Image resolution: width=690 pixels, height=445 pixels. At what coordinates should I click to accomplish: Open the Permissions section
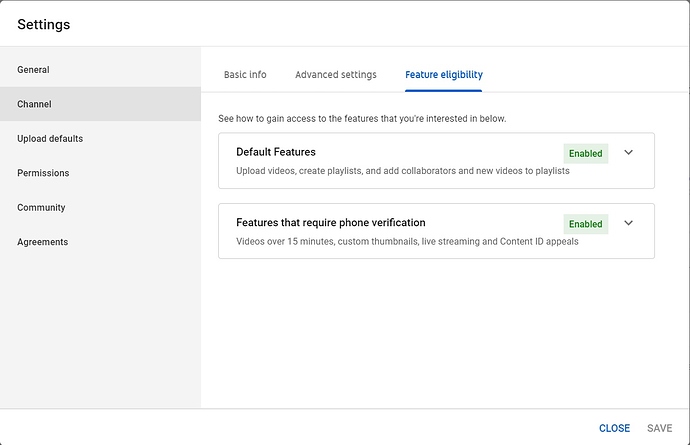tap(43, 173)
